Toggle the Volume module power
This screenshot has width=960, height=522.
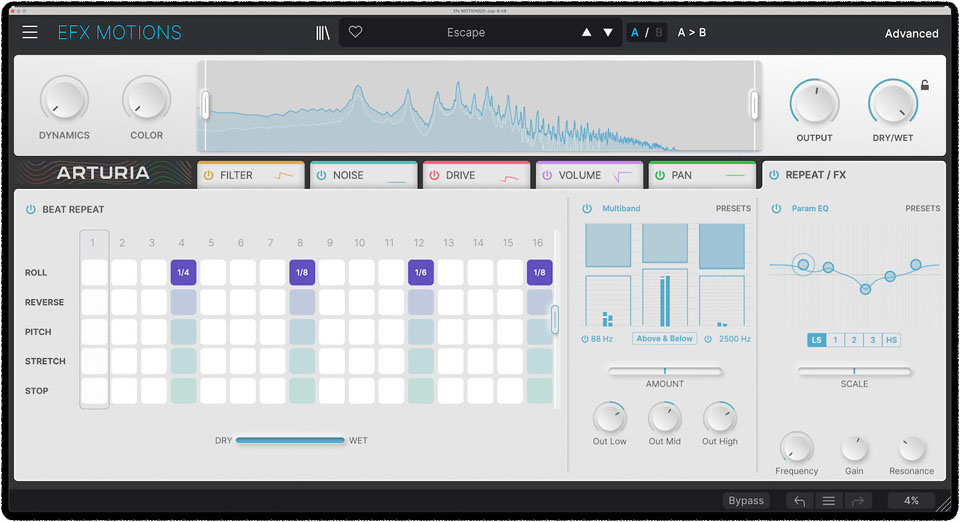point(547,175)
